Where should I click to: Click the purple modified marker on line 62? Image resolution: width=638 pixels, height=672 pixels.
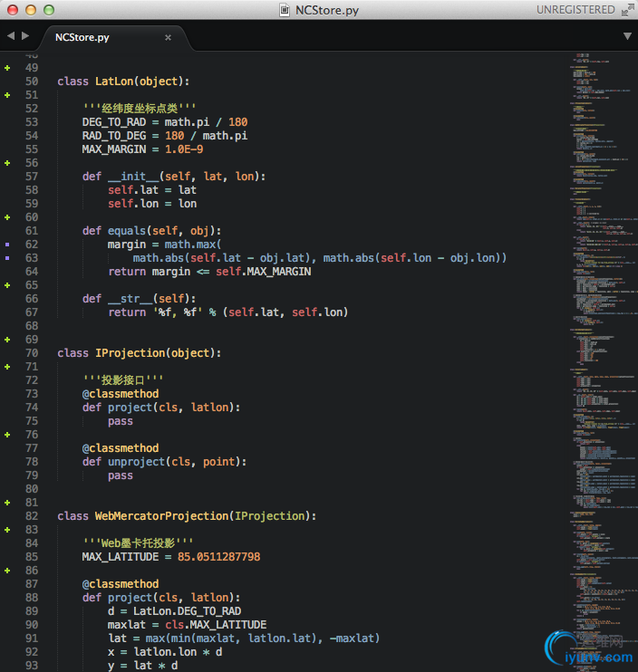7,245
